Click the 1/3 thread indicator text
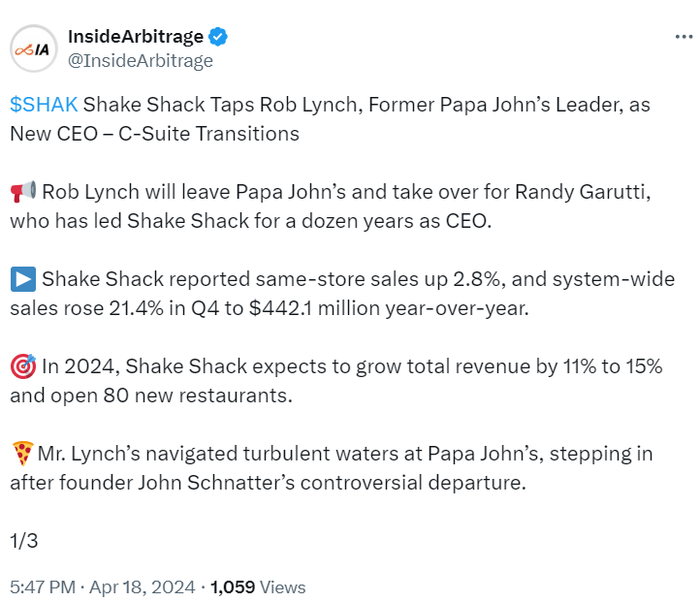 22,541
